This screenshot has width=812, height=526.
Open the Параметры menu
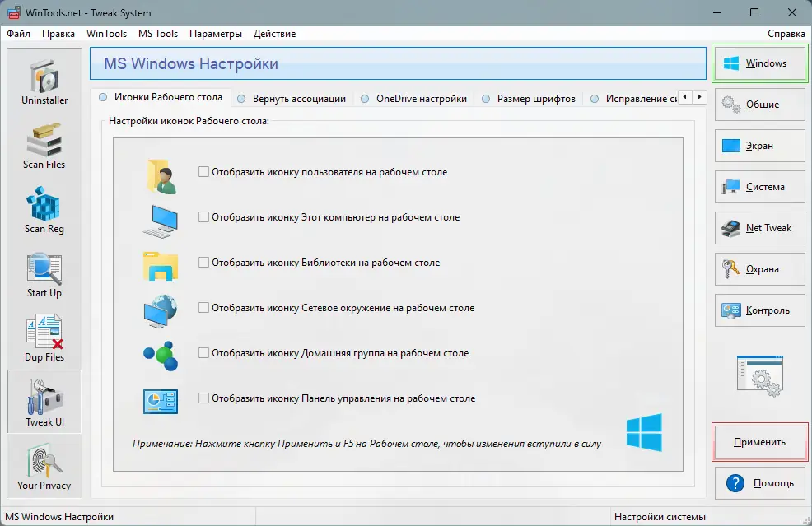(x=216, y=34)
